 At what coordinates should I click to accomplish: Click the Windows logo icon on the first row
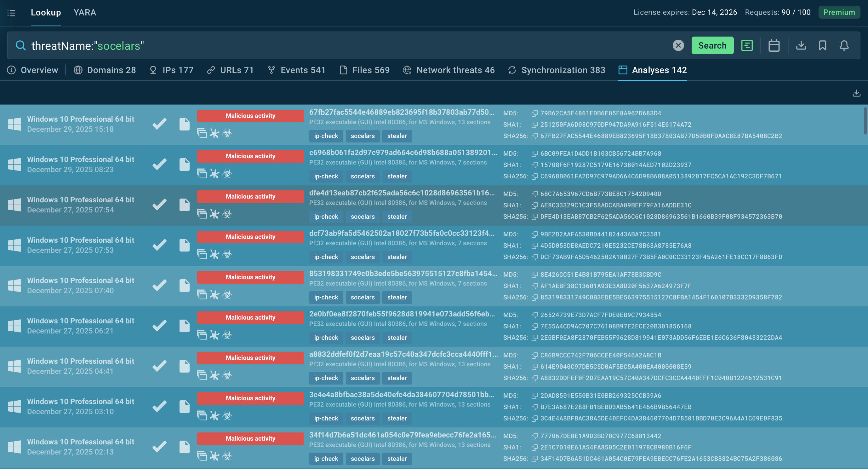click(14, 124)
